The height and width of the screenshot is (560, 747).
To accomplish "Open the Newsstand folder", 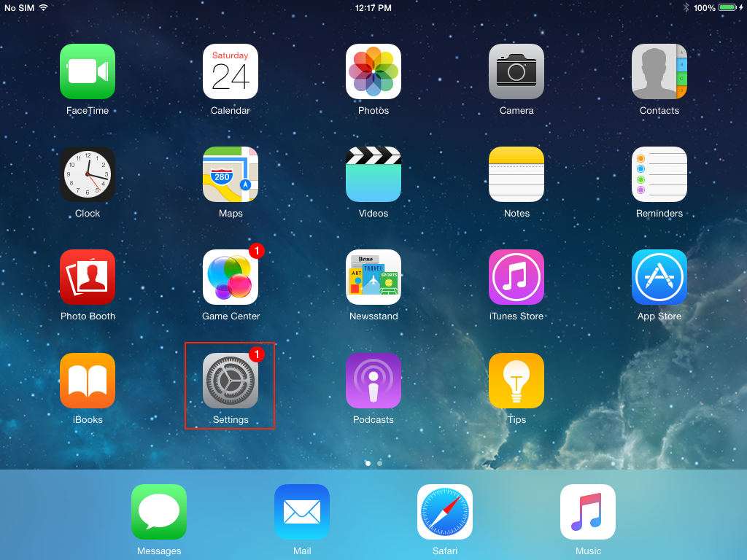I will point(373,277).
